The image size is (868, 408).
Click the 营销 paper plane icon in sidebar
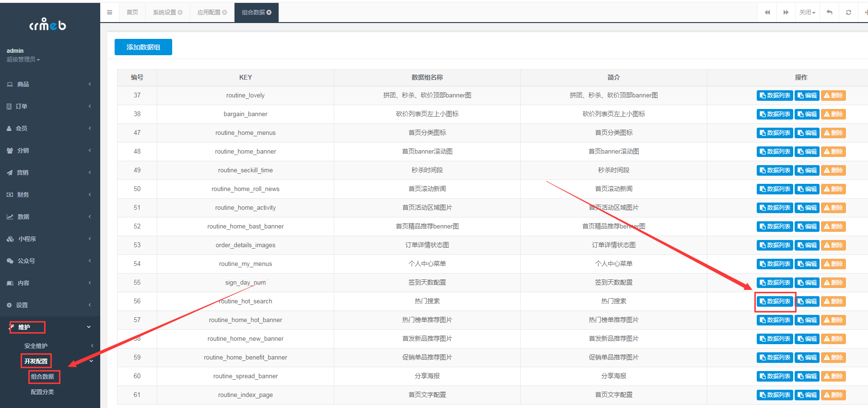(x=10, y=172)
